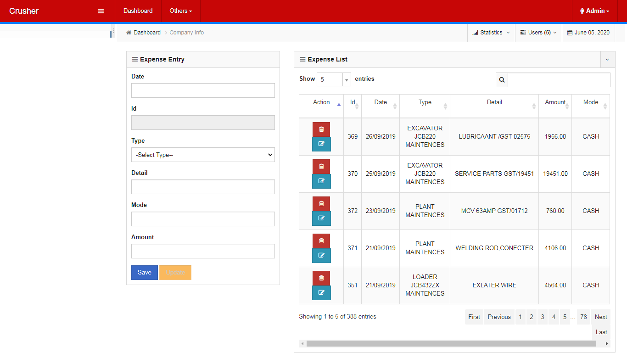Go to the Previous page

(x=499, y=317)
